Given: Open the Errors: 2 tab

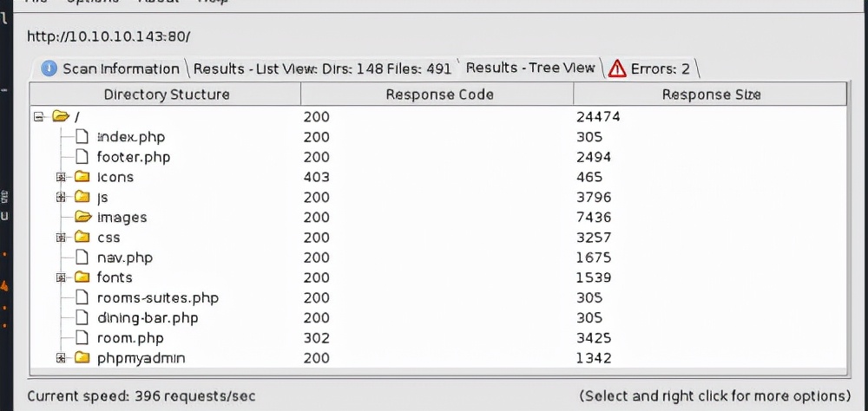Looking at the screenshot, I should point(650,68).
